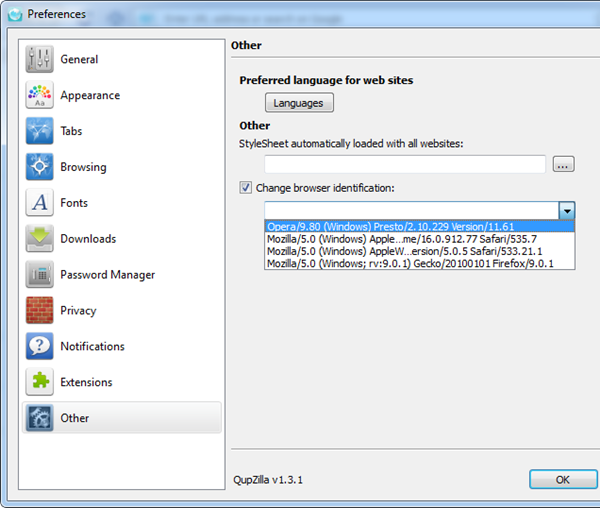Uncheck Change browser identification checkbox
Screen dimensions: 600x508
pyautogui.click(x=246, y=187)
